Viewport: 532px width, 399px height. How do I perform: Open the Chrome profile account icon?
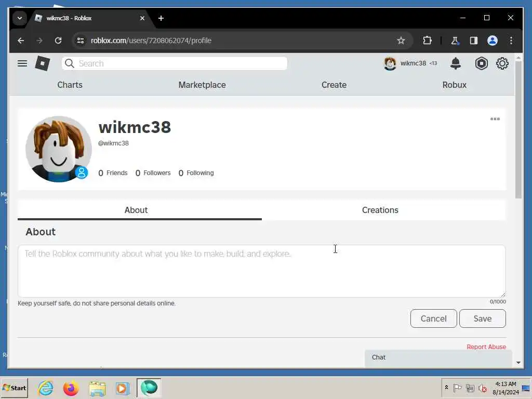pyautogui.click(x=493, y=41)
